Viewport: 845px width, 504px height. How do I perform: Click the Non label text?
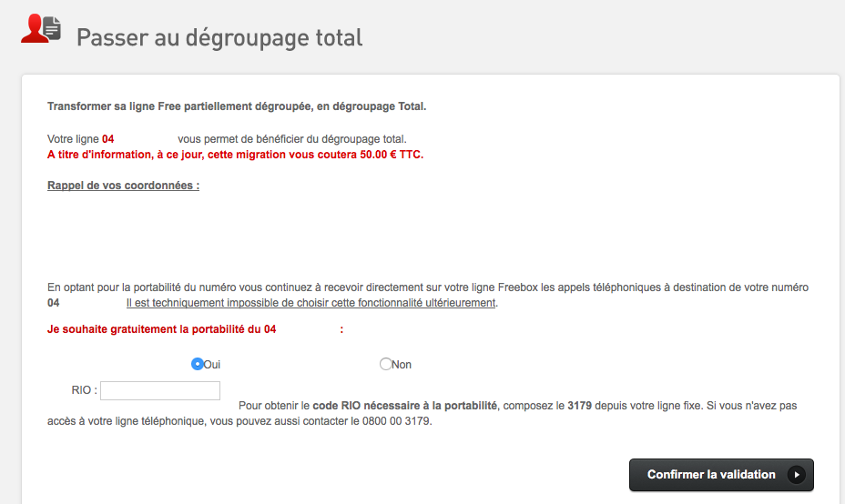point(402,365)
